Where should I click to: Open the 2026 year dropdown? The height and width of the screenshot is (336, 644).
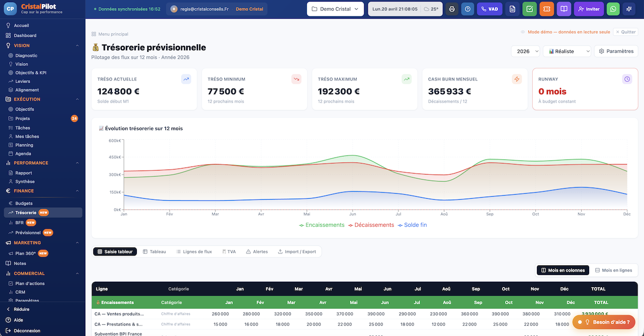coord(526,51)
